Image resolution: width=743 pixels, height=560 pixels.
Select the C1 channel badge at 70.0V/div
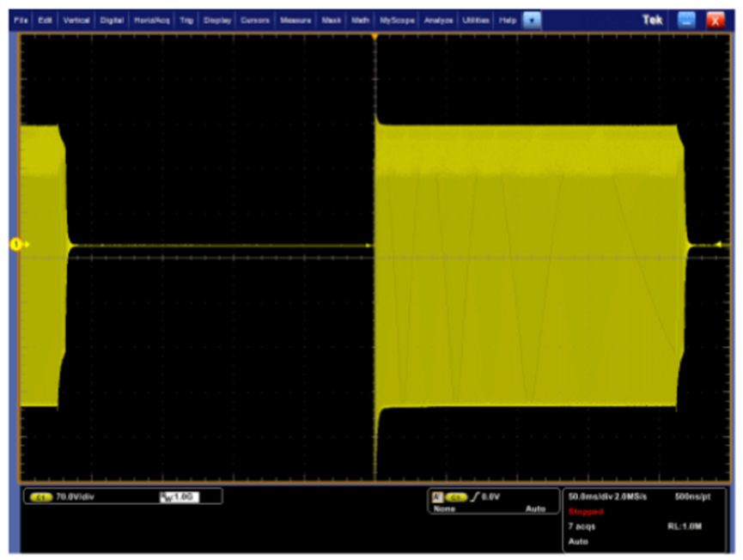pyautogui.click(x=40, y=496)
